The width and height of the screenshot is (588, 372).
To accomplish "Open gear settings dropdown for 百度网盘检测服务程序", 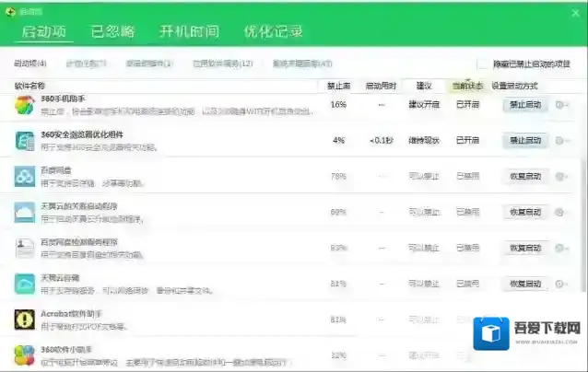I will coord(561,248).
